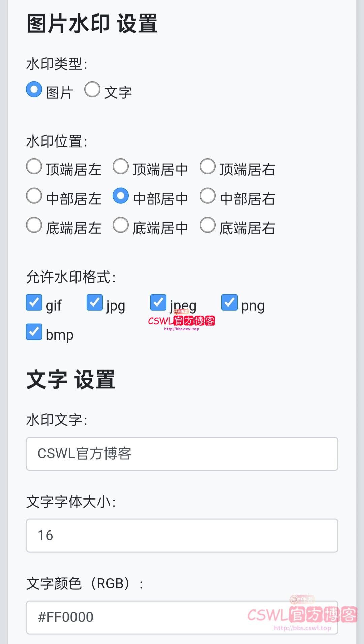This screenshot has width=364, height=644.
Task: Focus the 文字字体大小 input field
Action: [182, 536]
